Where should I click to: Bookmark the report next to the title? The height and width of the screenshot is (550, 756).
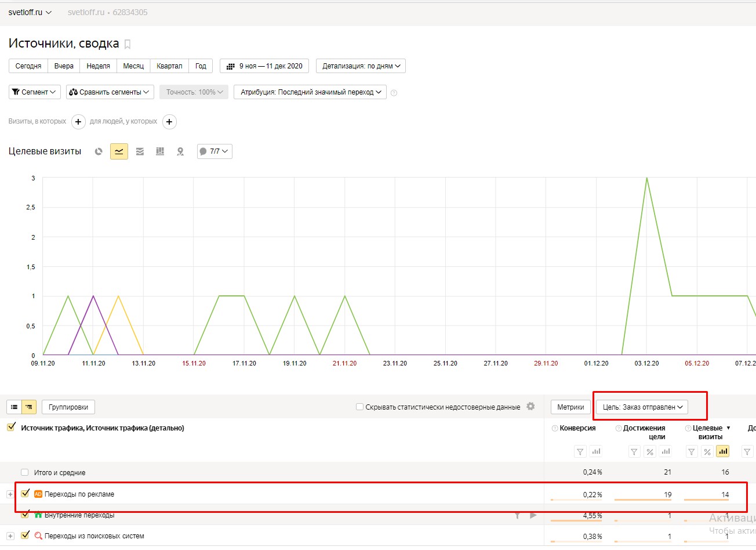[x=128, y=44]
